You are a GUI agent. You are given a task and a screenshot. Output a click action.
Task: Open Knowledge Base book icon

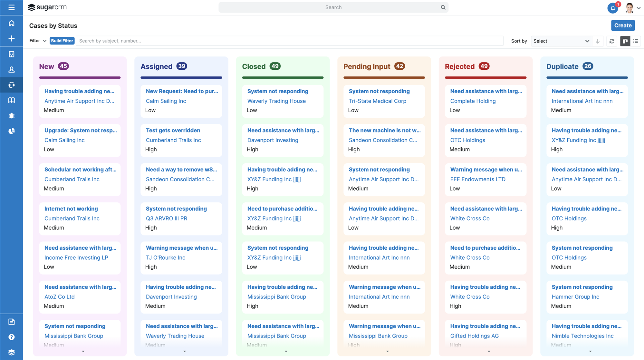(11, 100)
